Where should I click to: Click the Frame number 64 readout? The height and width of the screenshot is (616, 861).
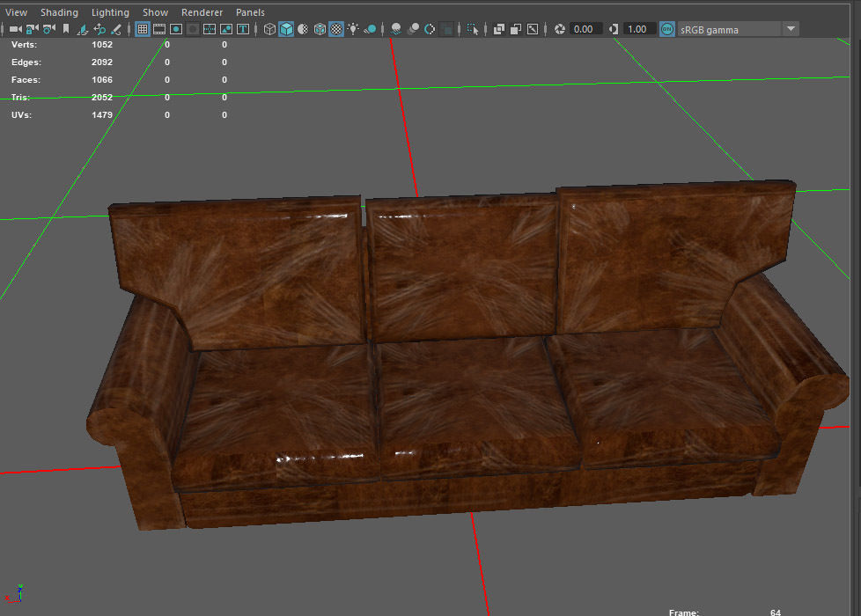pos(776,612)
